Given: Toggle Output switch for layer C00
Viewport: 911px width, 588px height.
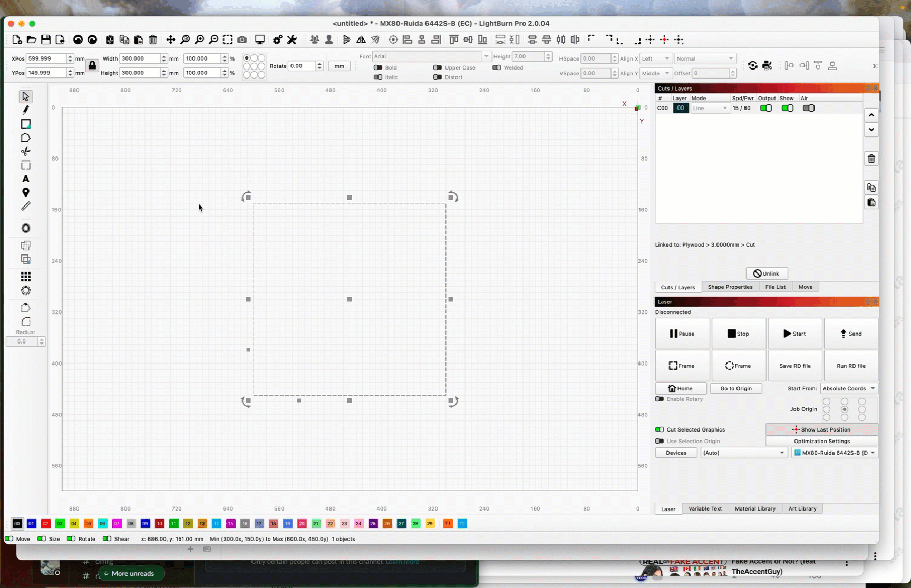Looking at the screenshot, I should (765, 108).
